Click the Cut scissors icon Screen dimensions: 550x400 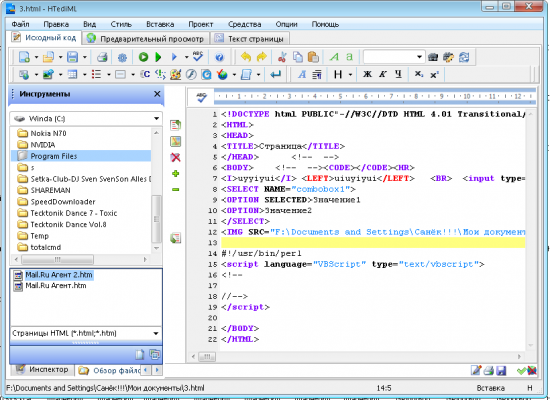(282, 57)
